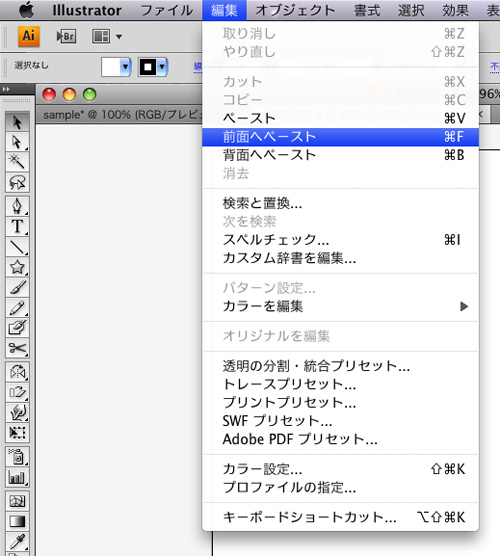Screen dimensions: 500x556
Task: Select the Gradient tool
Action: 17,521
